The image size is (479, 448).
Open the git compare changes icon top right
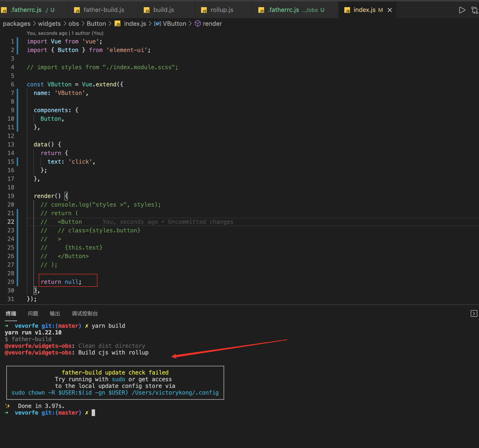[x=474, y=10]
